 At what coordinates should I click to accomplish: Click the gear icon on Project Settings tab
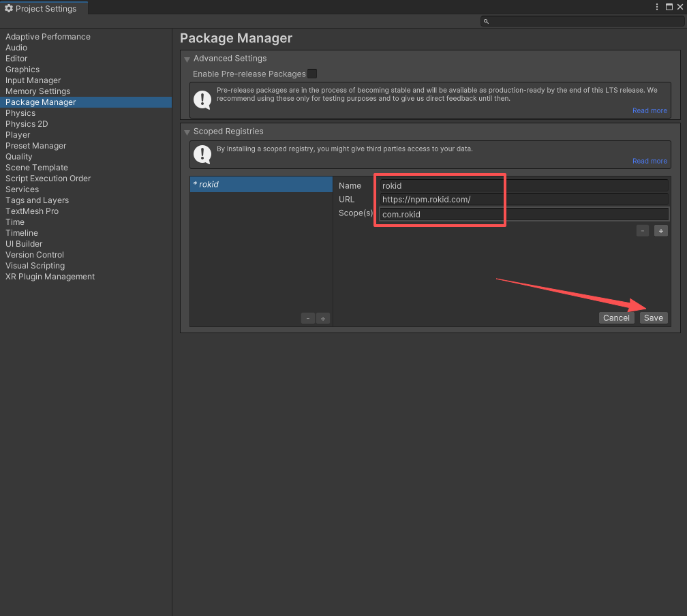(x=9, y=9)
